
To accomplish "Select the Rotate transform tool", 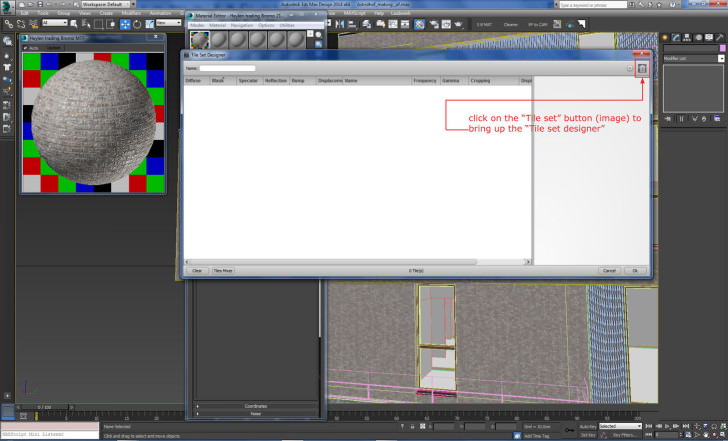I will click(136, 24).
